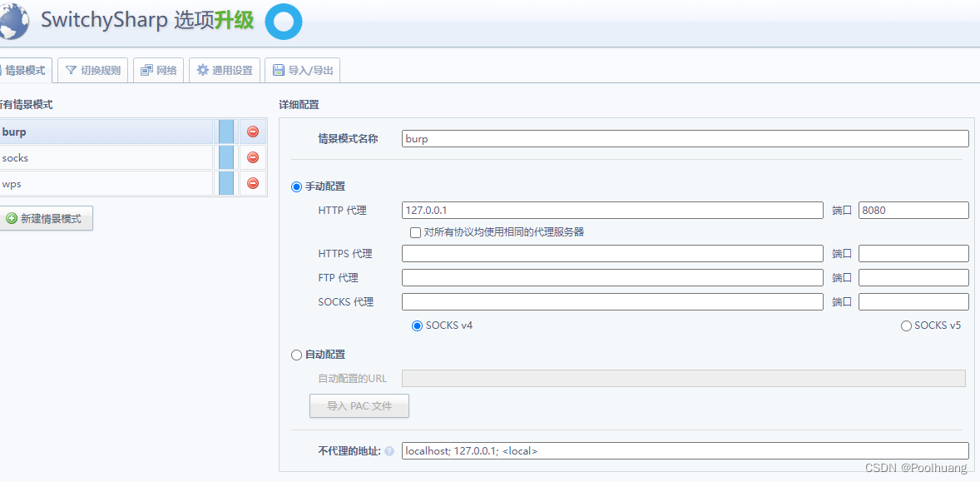Screen dimensions: 980x482
Task: Enable 对所有协议均使用相同的代理服务器 checkbox
Action: [x=415, y=232]
